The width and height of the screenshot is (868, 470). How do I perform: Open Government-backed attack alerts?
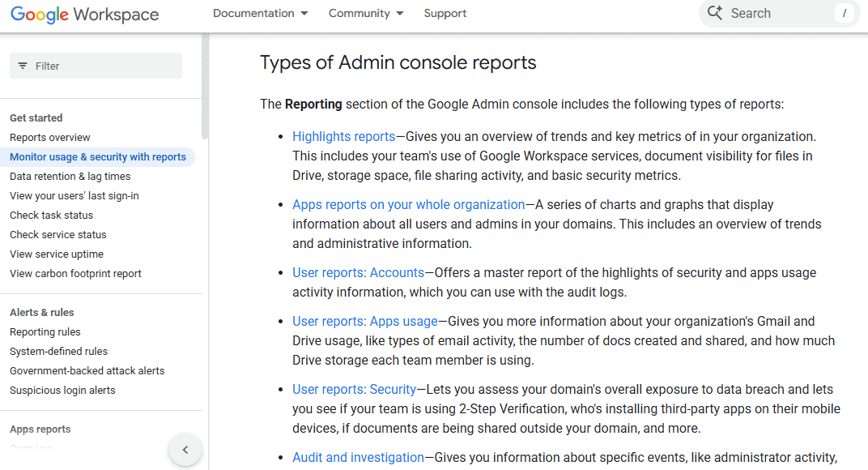coord(87,371)
